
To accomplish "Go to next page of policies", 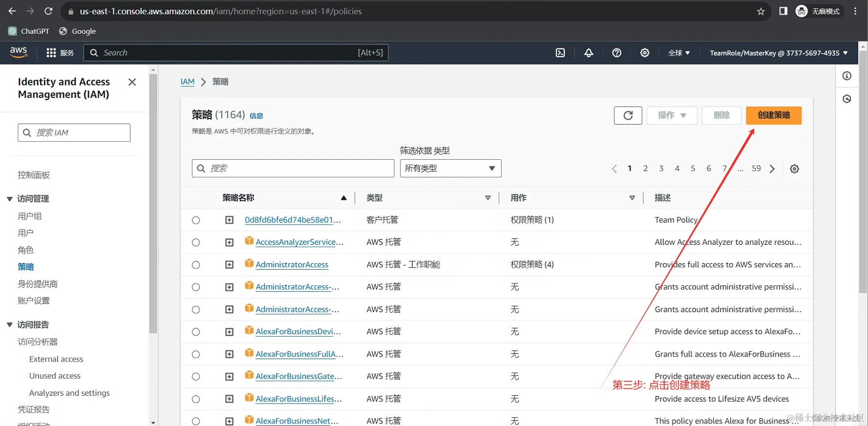I will (x=772, y=169).
